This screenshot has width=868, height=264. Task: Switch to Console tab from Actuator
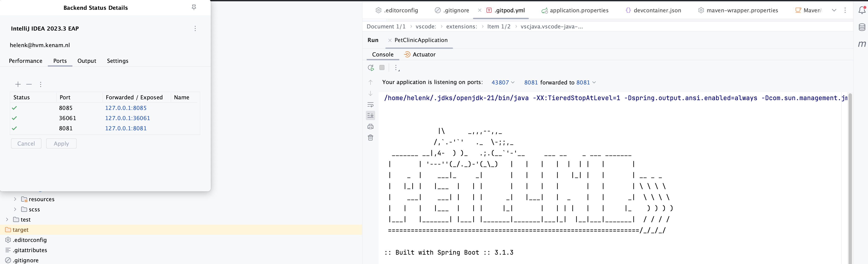383,54
